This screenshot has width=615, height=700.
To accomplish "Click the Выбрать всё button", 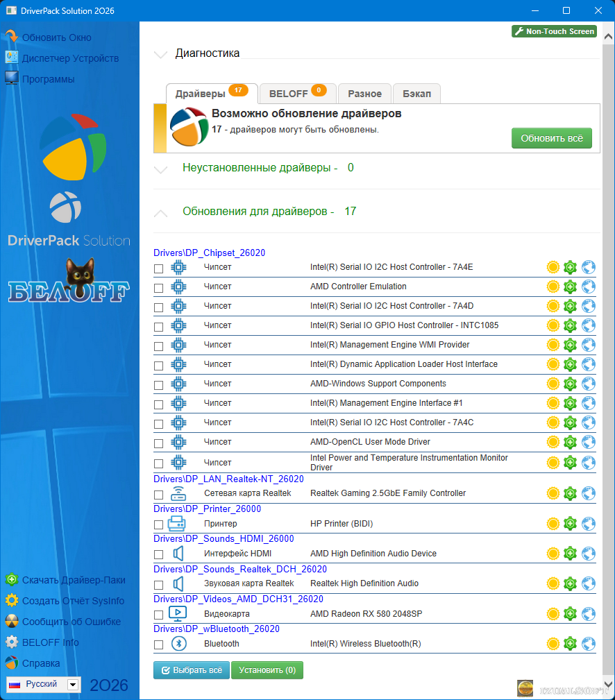I will pyautogui.click(x=191, y=670).
